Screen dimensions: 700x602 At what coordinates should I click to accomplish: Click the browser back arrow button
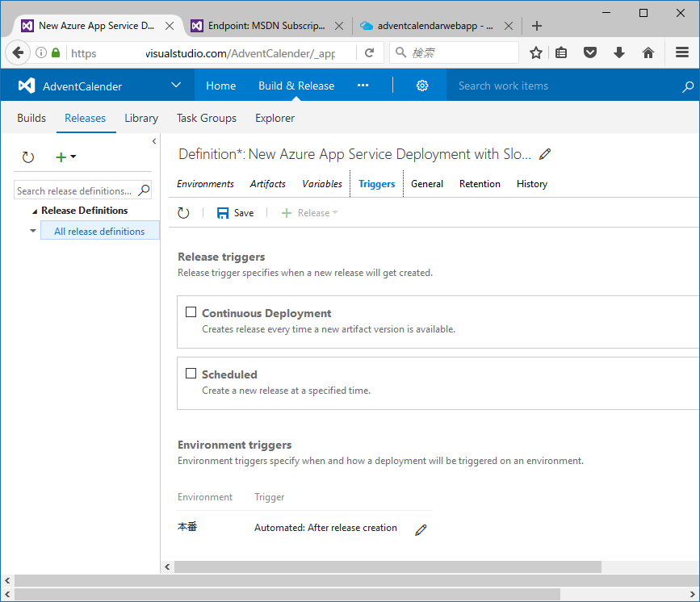(18, 52)
